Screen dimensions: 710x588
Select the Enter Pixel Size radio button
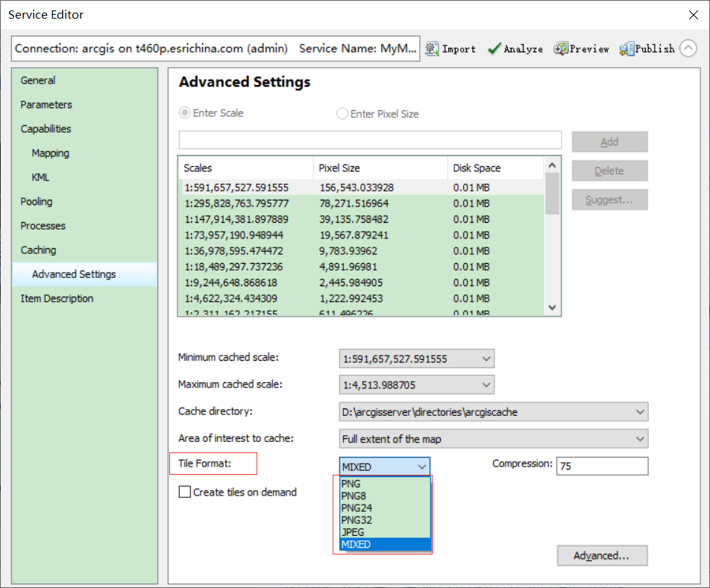[x=342, y=113]
